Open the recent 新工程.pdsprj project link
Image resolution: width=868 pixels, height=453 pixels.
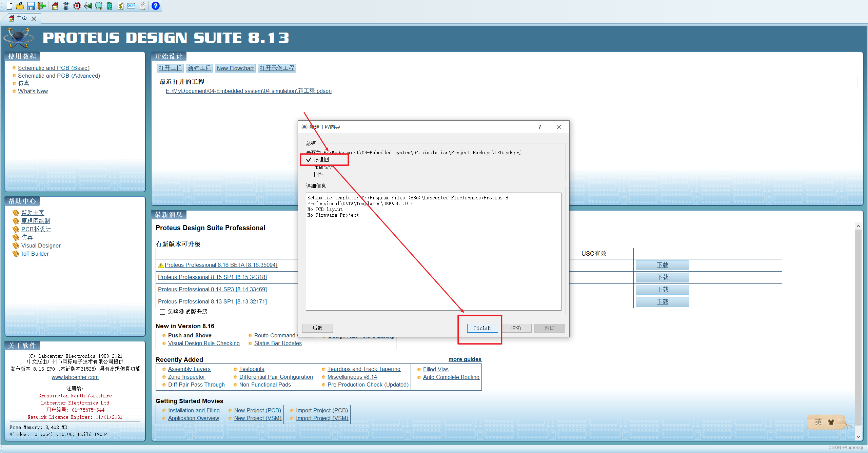(249, 91)
